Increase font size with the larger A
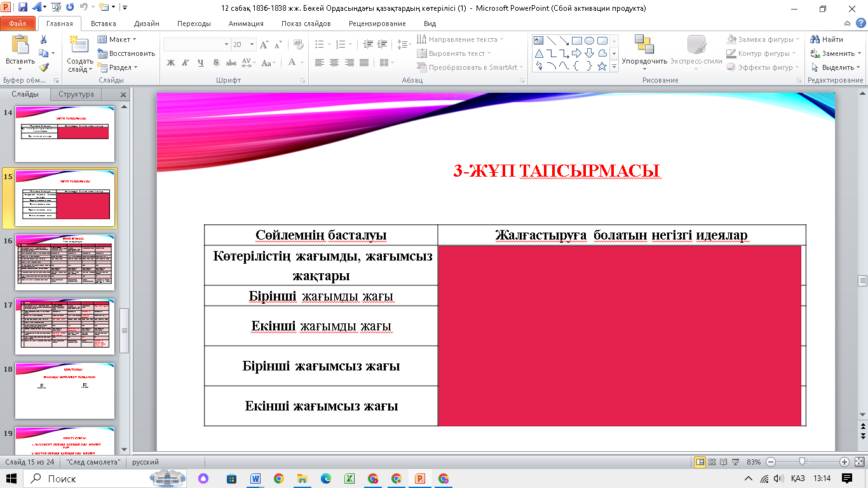The width and height of the screenshot is (868, 488). (x=264, y=44)
